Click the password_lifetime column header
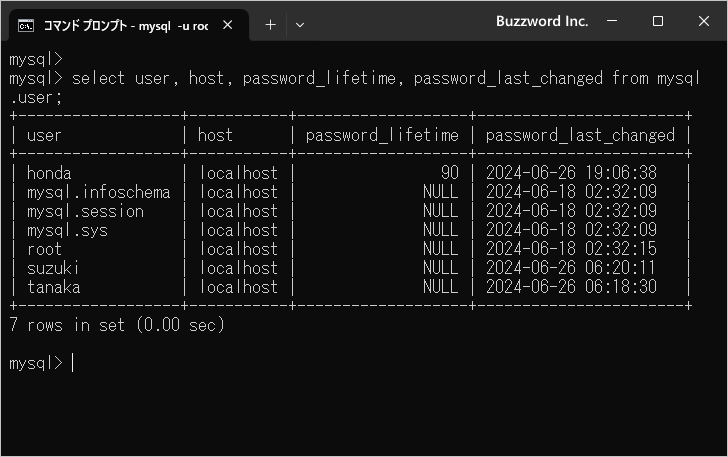This screenshot has height=457, width=728. pyautogui.click(x=381, y=135)
